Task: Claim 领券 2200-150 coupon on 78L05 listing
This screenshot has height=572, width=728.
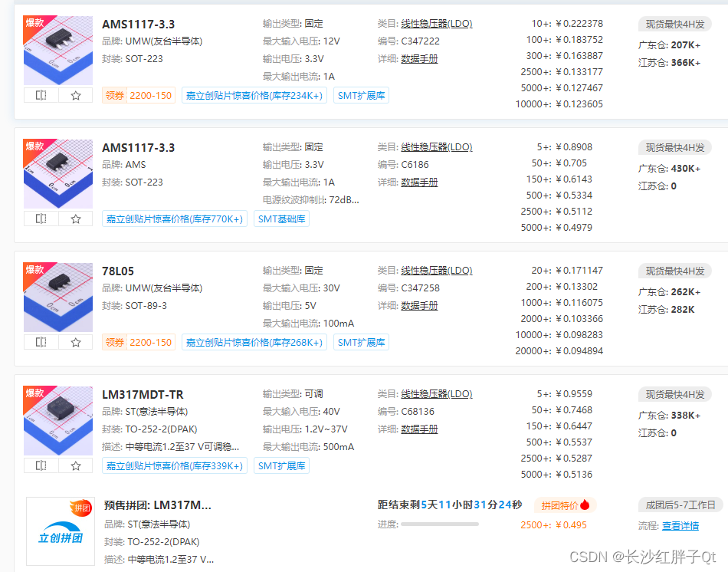Action: pos(139,343)
